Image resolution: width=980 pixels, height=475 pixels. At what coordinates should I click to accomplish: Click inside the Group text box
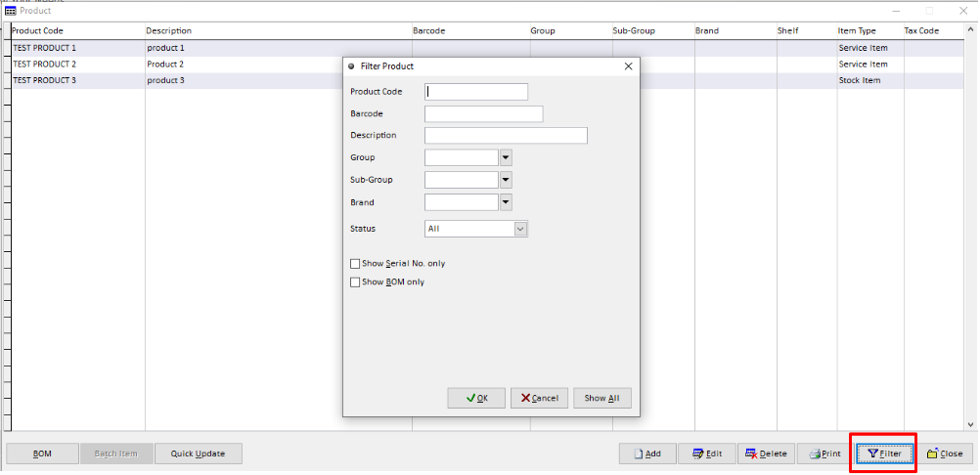[462, 157]
